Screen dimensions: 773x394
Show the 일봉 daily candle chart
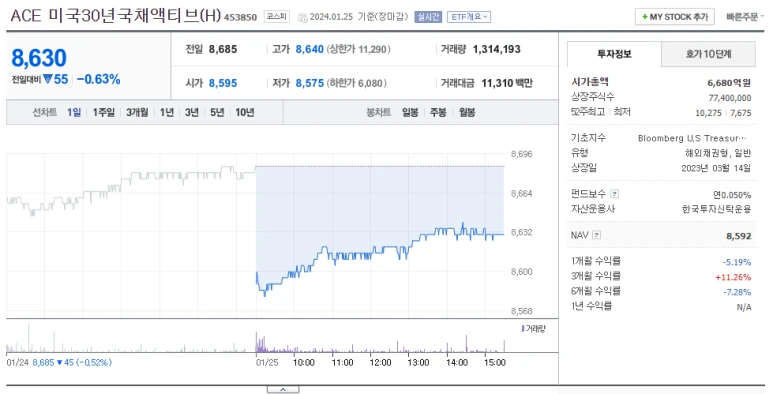click(410, 112)
